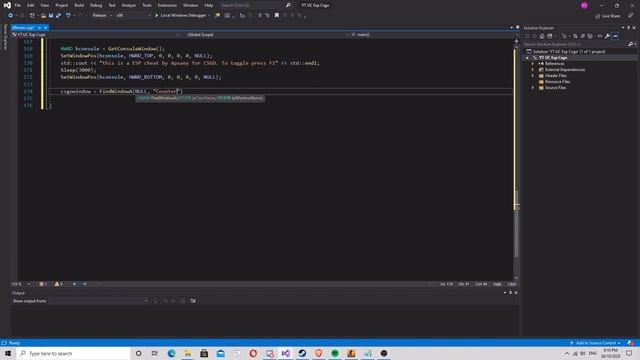Viewport: 640px width, 360px height.
Task: Expand the Header Files folder
Action: (533, 76)
